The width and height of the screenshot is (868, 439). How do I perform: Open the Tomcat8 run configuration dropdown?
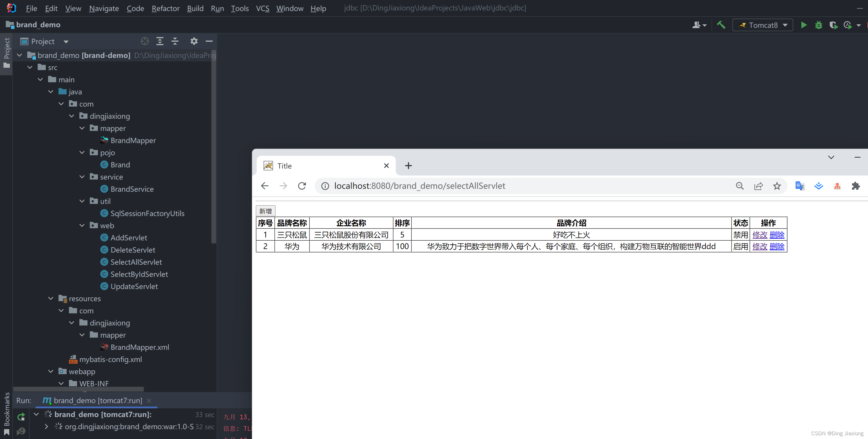763,25
